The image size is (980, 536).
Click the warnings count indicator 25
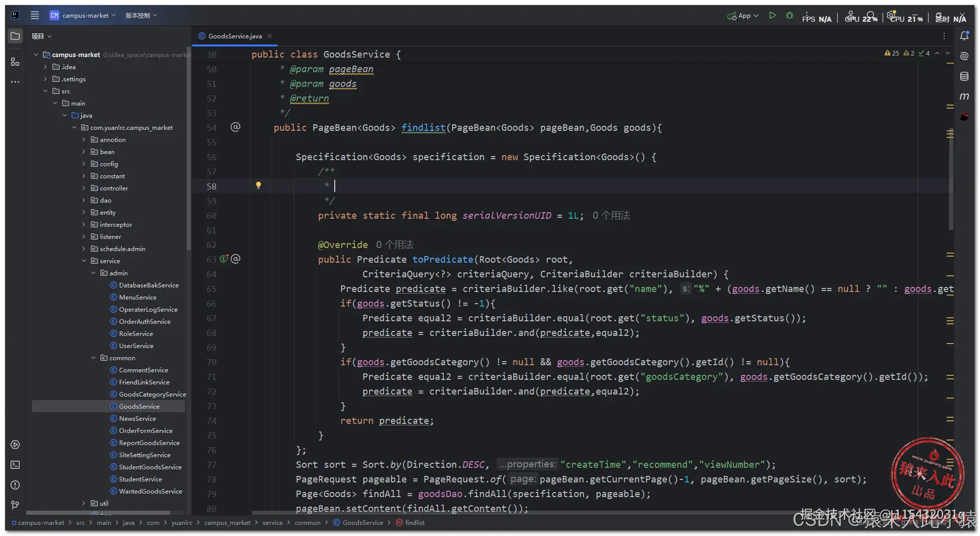[x=892, y=53]
